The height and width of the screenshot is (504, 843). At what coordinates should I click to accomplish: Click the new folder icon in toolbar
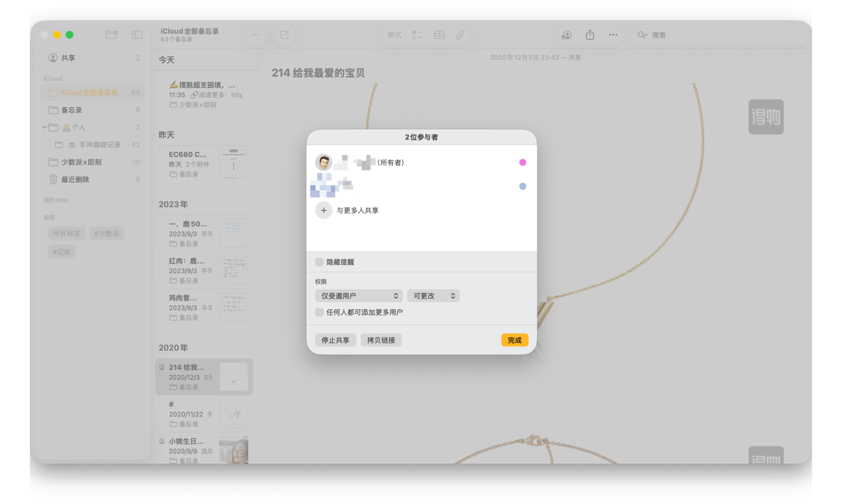tap(112, 35)
